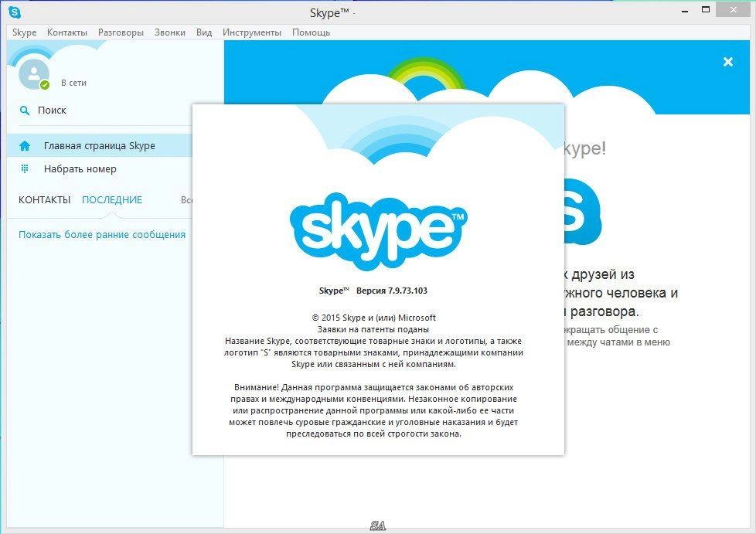The width and height of the screenshot is (756, 534).
Task: Click the dial pad icon
Action: click(x=25, y=168)
